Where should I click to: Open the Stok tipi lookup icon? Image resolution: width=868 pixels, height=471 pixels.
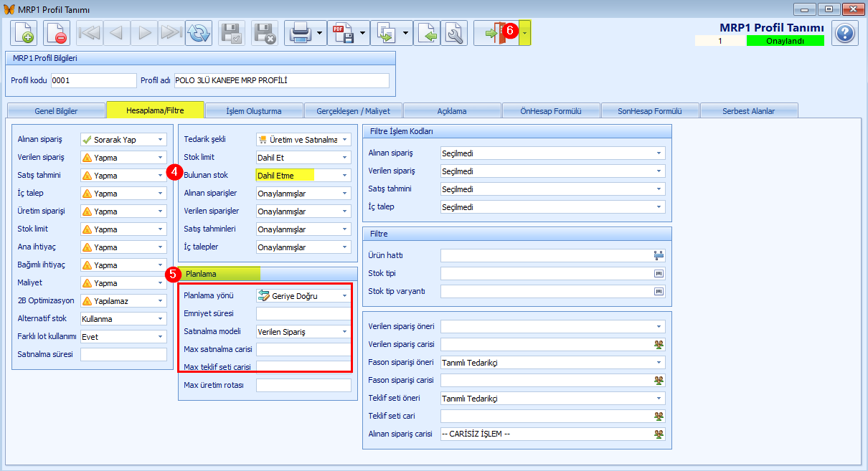[659, 273]
